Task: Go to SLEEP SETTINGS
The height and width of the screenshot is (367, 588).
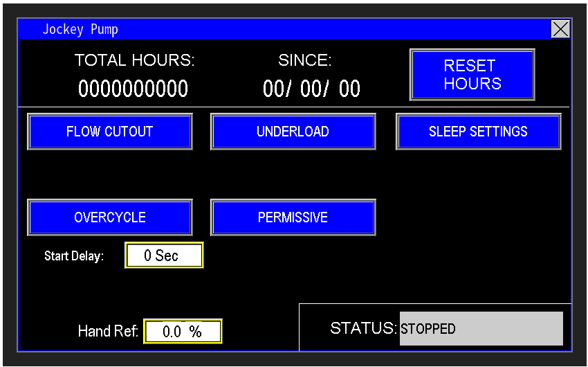Action: click(478, 132)
